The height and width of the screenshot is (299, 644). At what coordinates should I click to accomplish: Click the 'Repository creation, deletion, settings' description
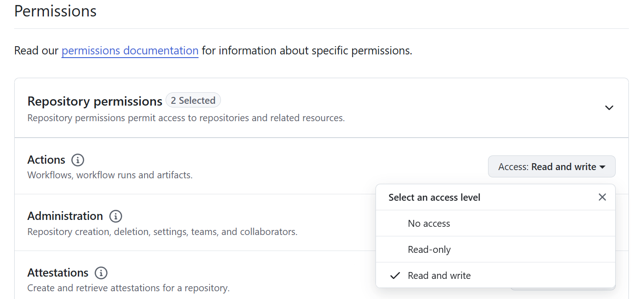pos(162,232)
